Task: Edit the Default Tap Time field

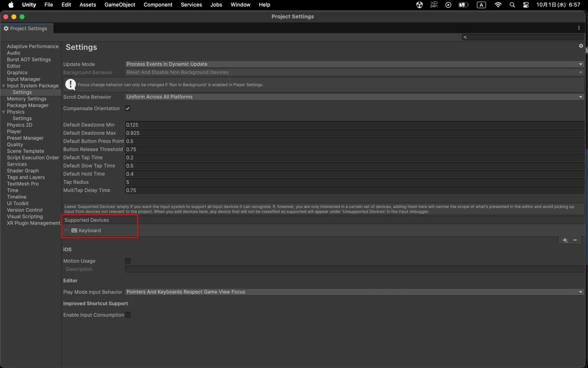Action: click(355, 158)
